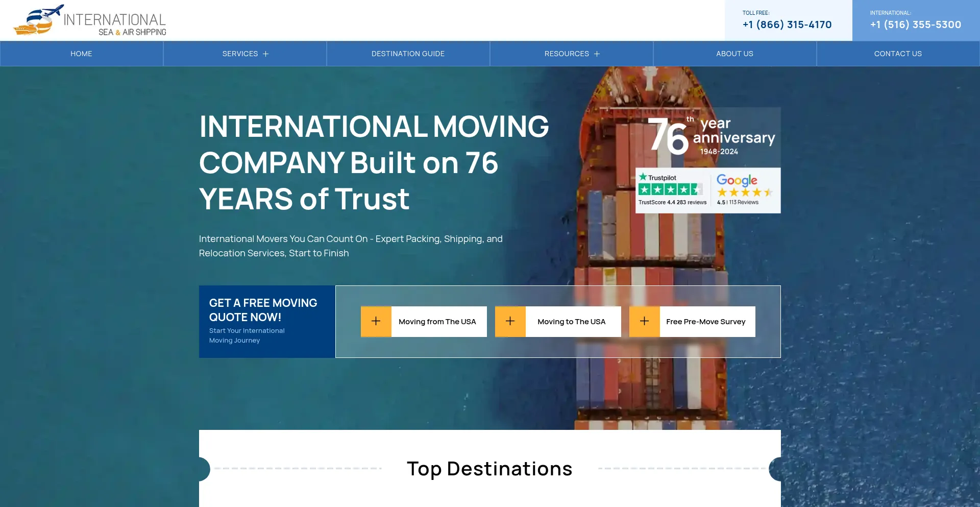Viewport: 980px width, 507px height.
Task: Expand the Resources menu plus sign
Action: tap(597, 54)
